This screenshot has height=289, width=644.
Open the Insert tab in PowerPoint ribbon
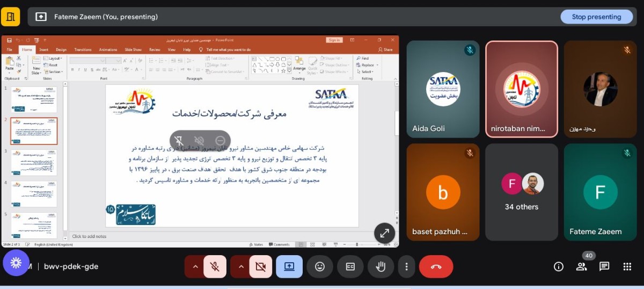click(x=43, y=49)
